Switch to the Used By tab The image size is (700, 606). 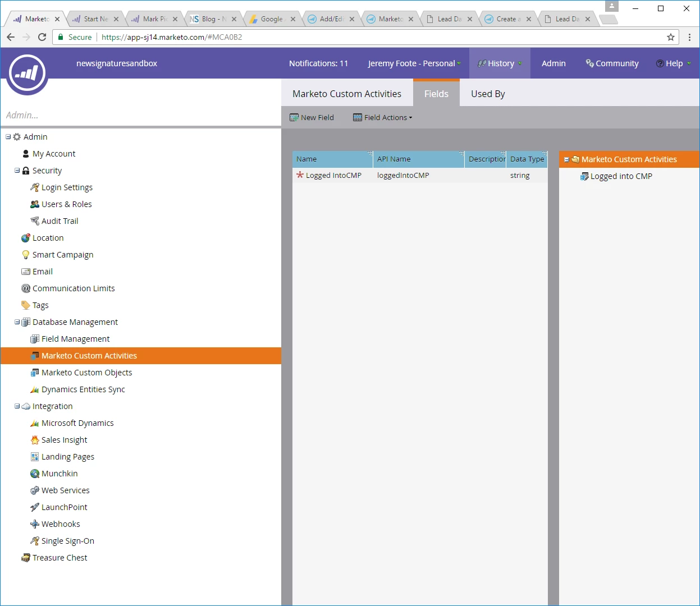click(488, 94)
